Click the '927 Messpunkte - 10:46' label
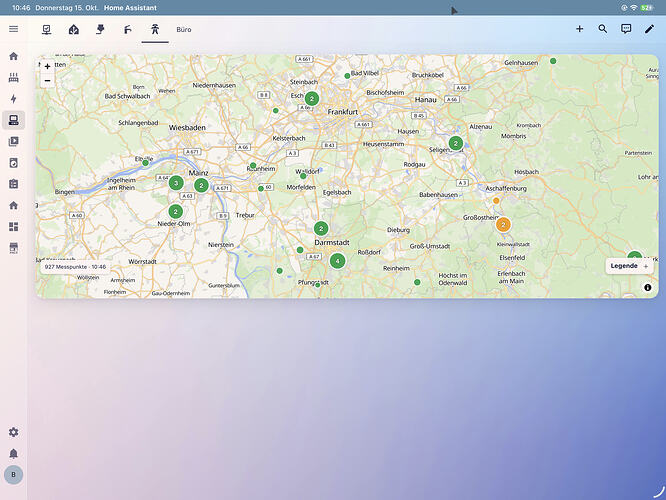 coord(75,267)
